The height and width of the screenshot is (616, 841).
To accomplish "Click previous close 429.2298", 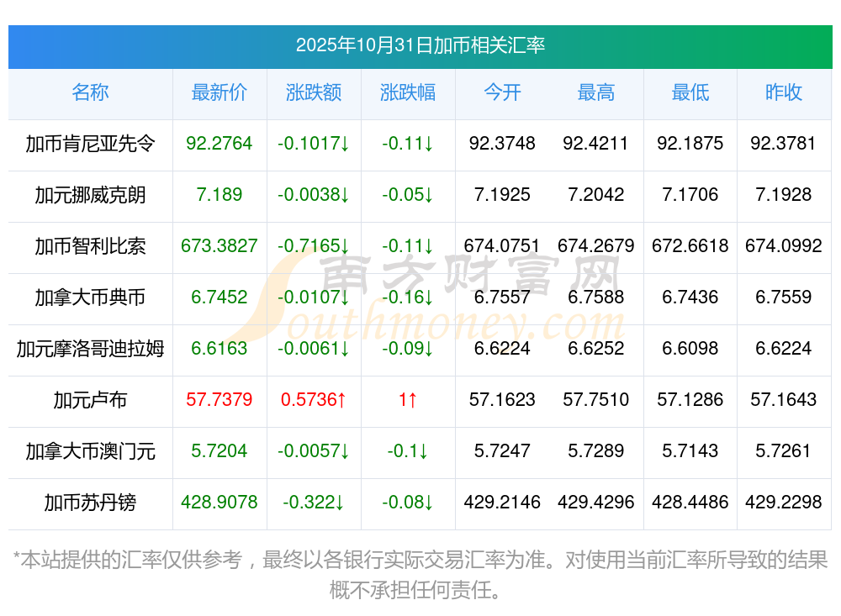I will pos(784,502).
